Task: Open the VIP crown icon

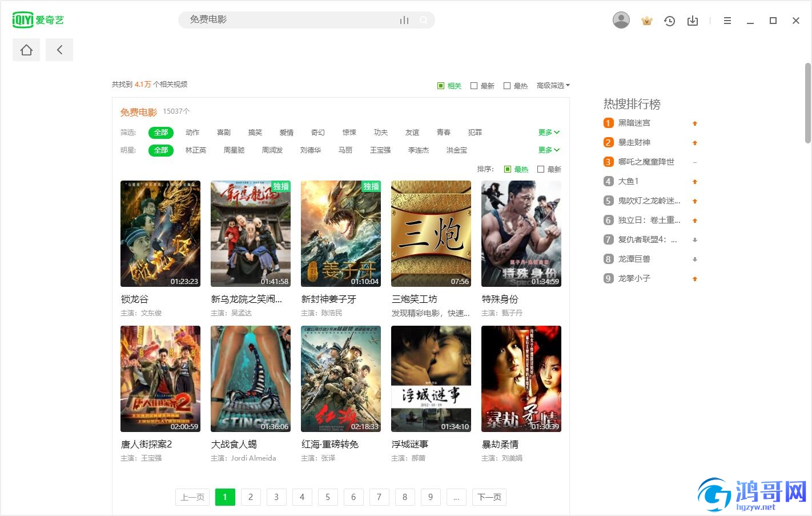Action: [647, 21]
